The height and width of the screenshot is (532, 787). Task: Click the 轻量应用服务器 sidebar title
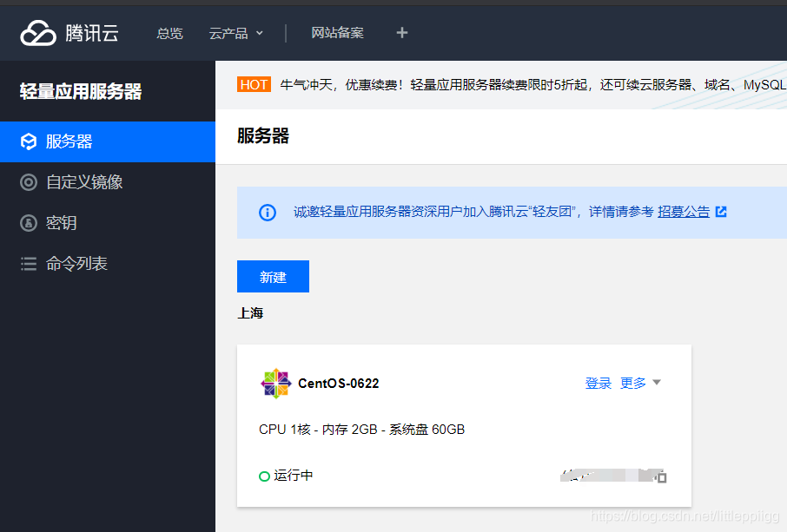pyautogui.click(x=81, y=92)
